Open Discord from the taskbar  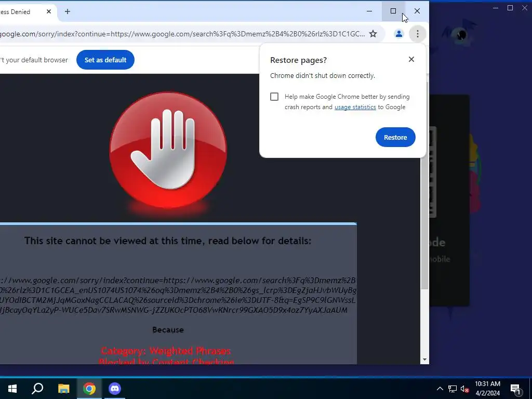point(115,388)
